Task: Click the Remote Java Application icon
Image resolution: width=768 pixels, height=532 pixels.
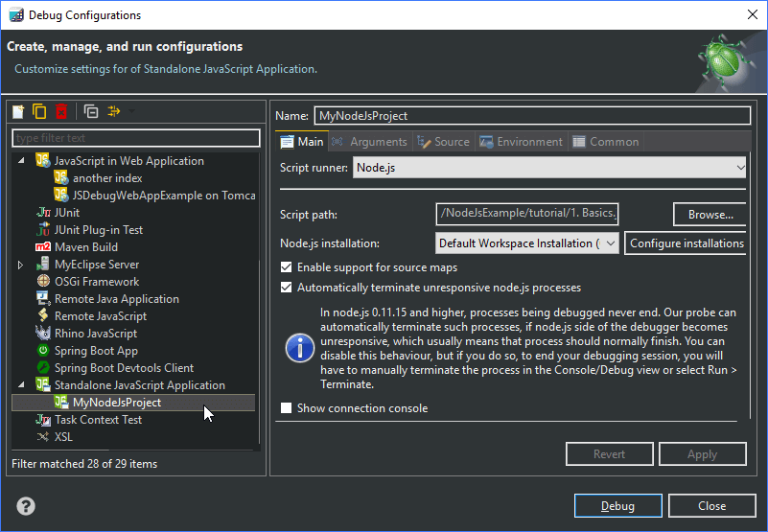Action: tap(43, 298)
